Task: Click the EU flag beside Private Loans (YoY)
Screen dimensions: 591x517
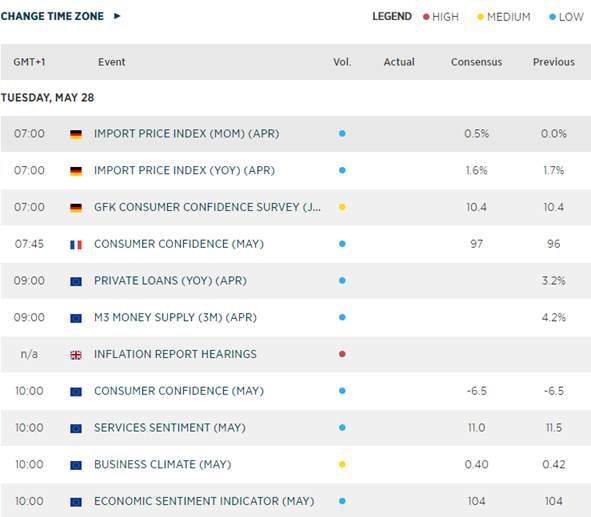Action: 76,281
